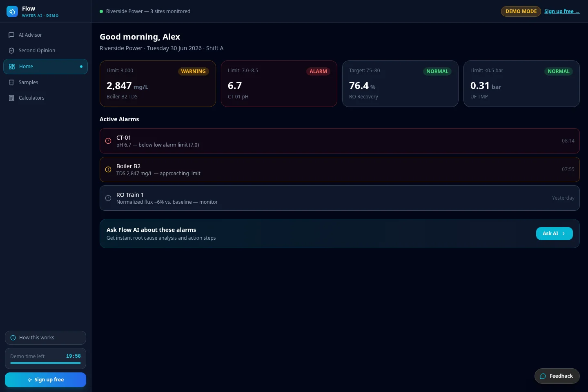Click the Second Opinion shield icon

click(11, 51)
